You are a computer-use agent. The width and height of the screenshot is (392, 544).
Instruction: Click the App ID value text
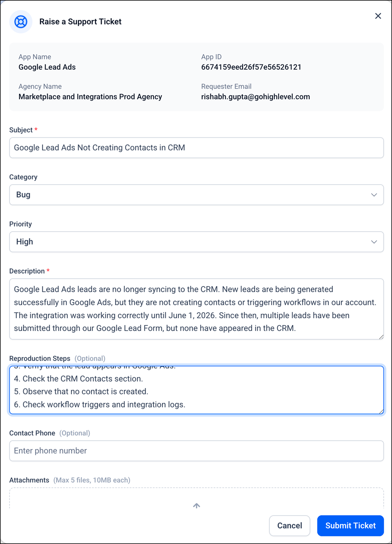tap(251, 67)
